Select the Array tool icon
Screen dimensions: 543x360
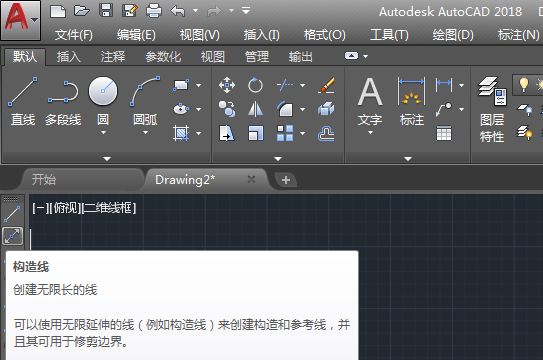click(x=285, y=133)
